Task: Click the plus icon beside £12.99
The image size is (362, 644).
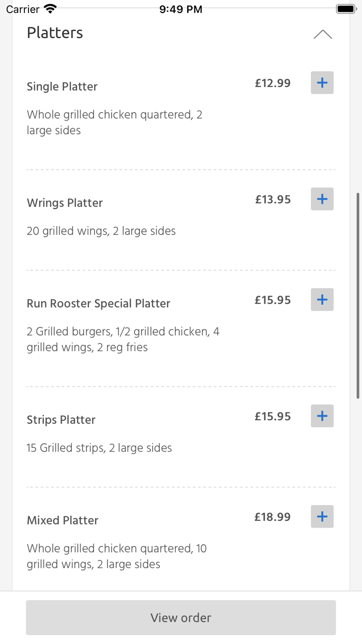Action: coord(322,82)
